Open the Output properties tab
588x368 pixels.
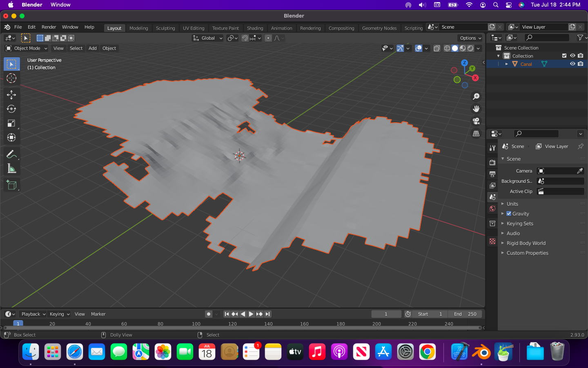(x=492, y=174)
